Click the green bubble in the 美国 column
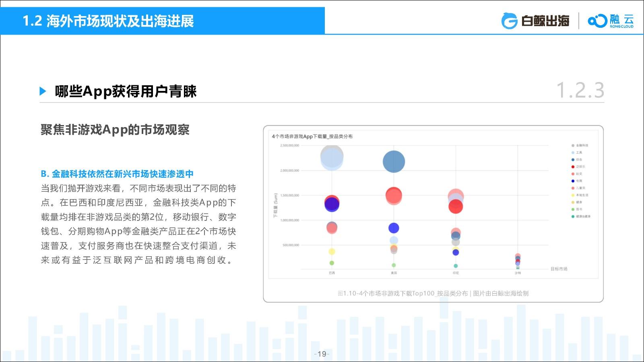The width and height of the screenshot is (644, 362). (x=394, y=265)
